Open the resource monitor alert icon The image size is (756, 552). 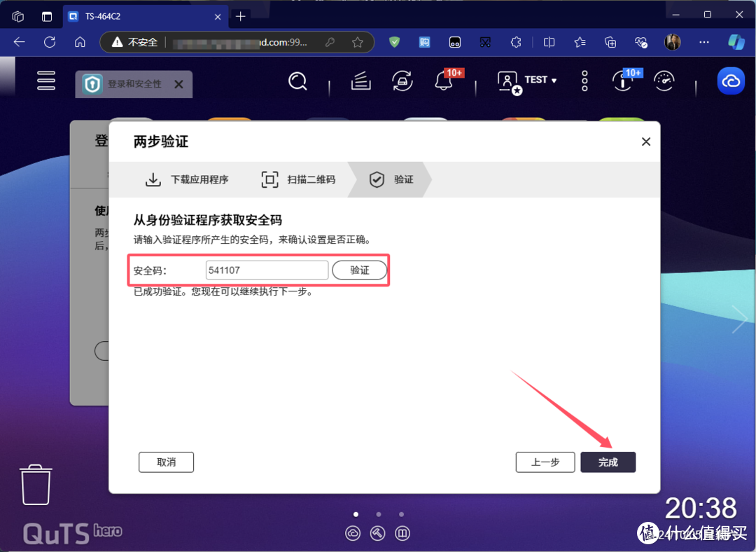tap(622, 83)
